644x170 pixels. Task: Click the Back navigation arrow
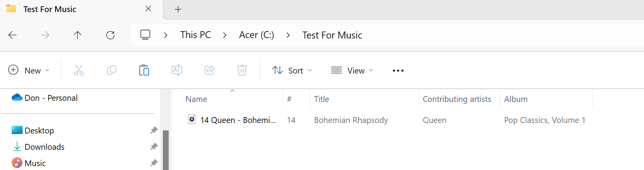click(12, 35)
